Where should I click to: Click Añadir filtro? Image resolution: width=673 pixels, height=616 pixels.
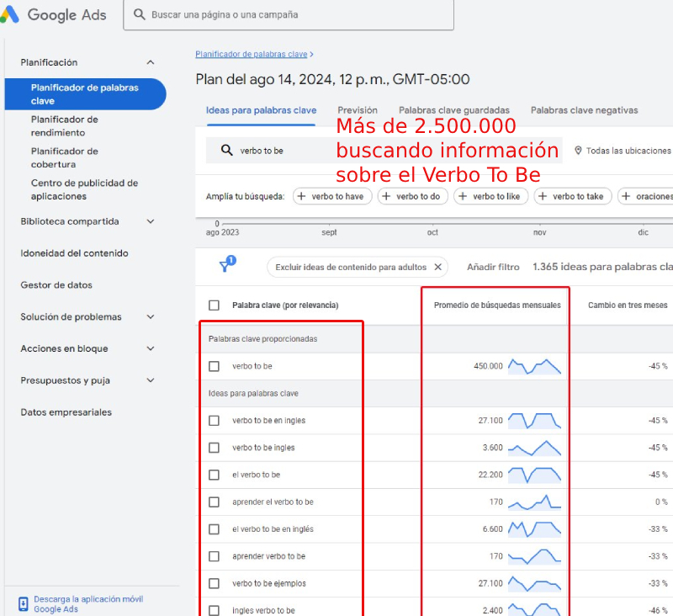click(x=493, y=267)
